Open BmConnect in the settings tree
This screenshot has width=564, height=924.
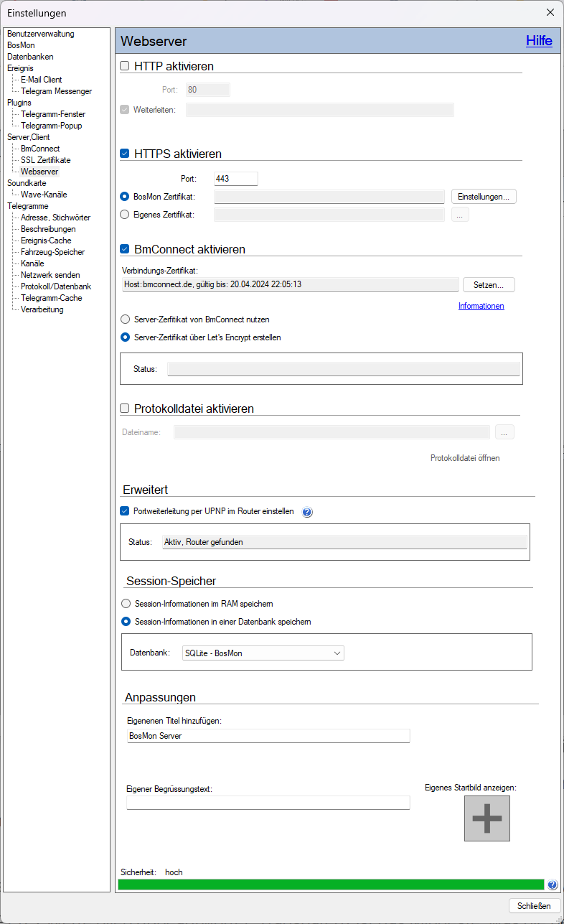pyautogui.click(x=40, y=149)
